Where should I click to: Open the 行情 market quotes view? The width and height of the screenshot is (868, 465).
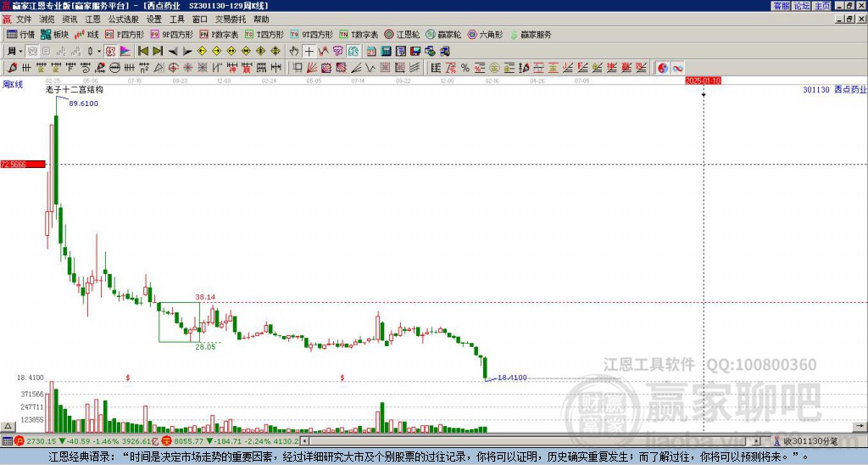click(20, 34)
